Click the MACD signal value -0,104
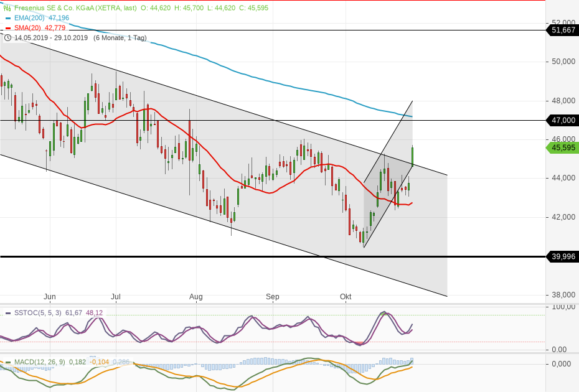This screenshot has width=579, height=392. click(100, 362)
